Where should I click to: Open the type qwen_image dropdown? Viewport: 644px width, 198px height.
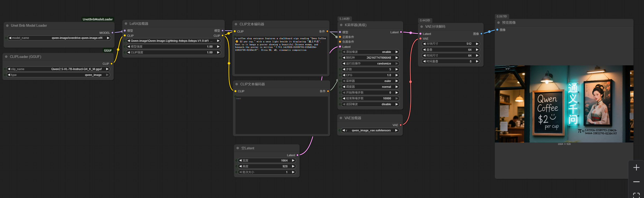click(x=58, y=75)
